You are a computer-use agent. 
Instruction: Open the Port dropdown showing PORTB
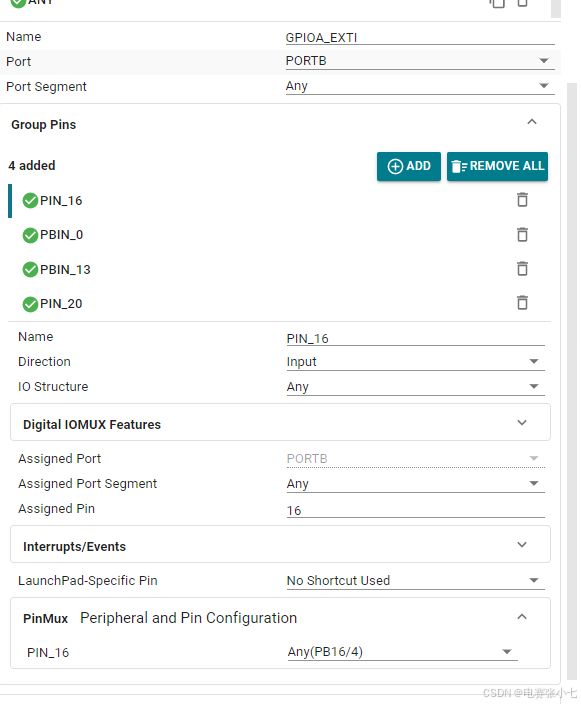click(x=420, y=61)
